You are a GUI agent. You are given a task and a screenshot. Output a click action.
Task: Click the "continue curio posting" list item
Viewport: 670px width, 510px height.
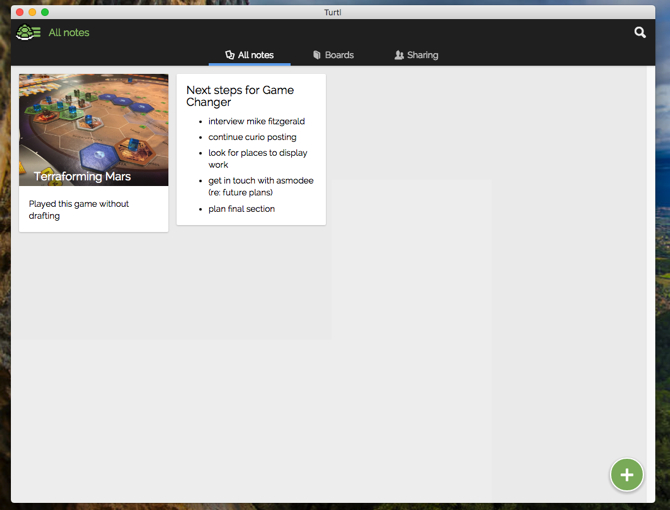(252, 137)
